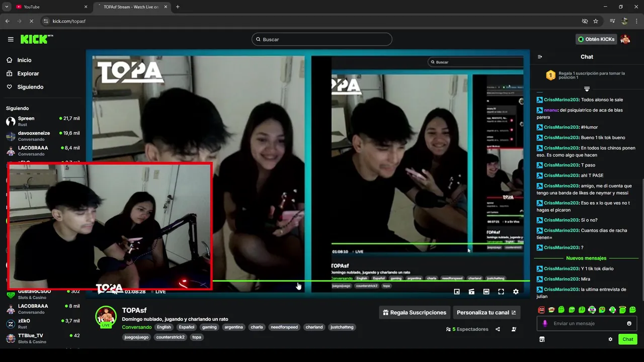Click Regala Suscripciones button
The width and height of the screenshot is (644, 362).
click(414, 312)
